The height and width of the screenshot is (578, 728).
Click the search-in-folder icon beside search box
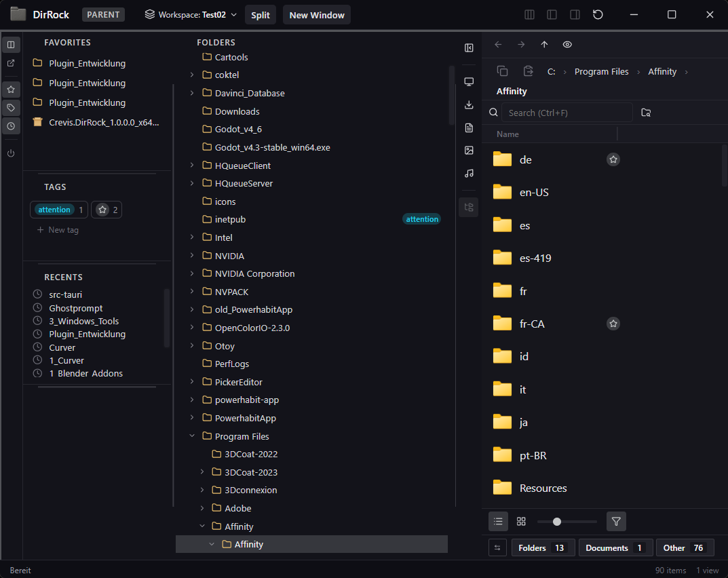pyautogui.click(x=646, y=113)
